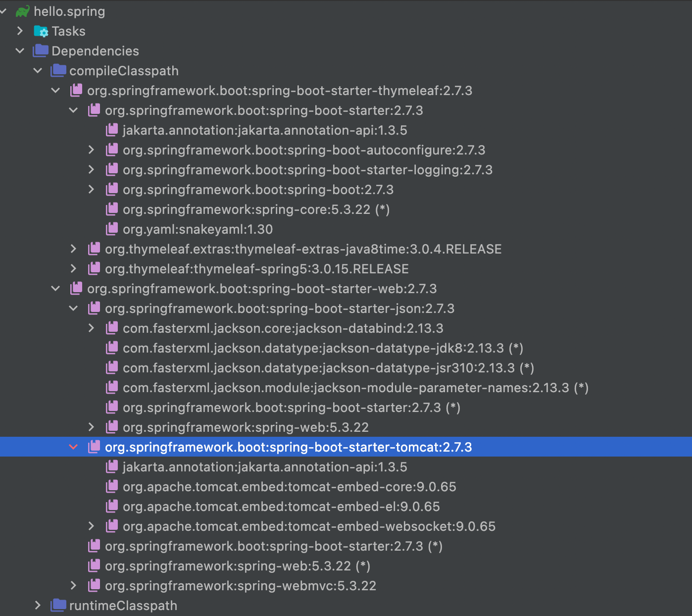
Task: Click library icon of org.springframework.boot:spring-boot:2.7.3
Action: tap(112, 189)
